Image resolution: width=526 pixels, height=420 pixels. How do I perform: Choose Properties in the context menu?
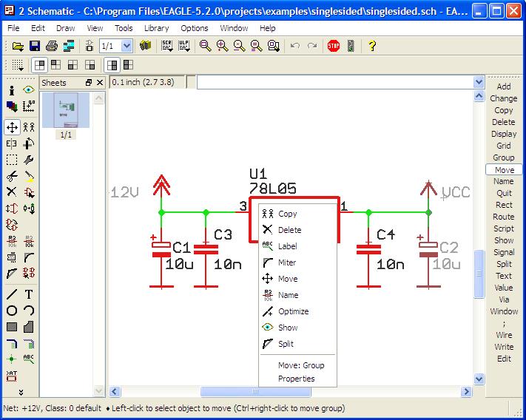pos(297,379)
